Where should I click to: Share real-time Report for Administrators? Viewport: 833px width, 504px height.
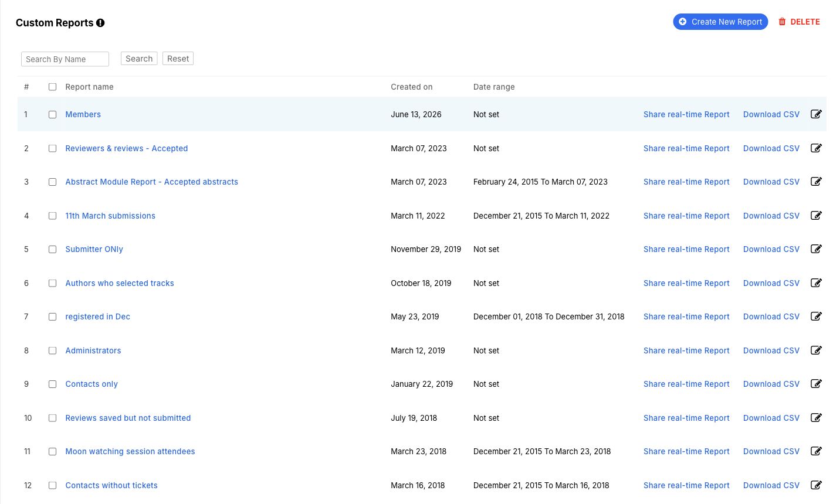pos(686,350)
